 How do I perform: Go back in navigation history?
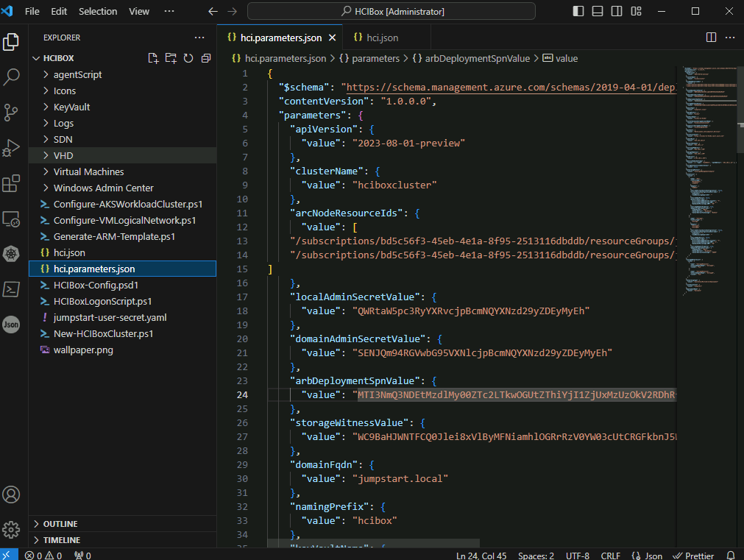click(213, 11)
